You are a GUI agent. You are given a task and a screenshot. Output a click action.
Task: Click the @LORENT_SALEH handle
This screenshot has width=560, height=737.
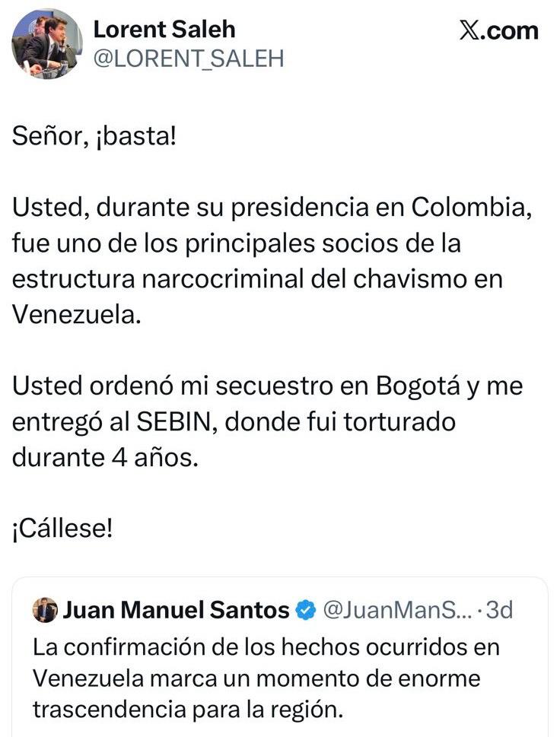(x=187, y=59)
